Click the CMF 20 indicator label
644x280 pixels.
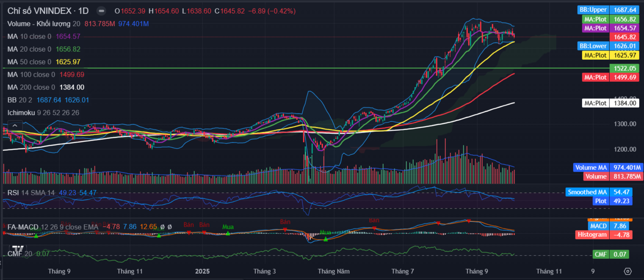20,254
